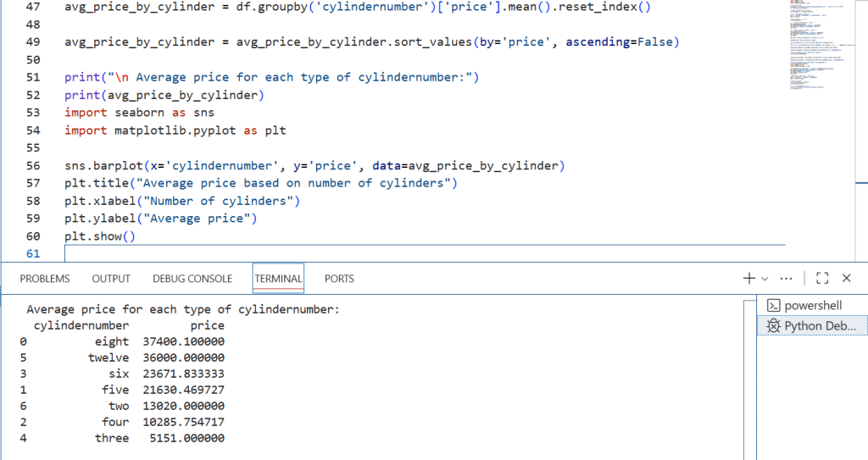Close the bottom panel with the X icon
The height and width of the screenshot is (460, 868).
point(846,278)
